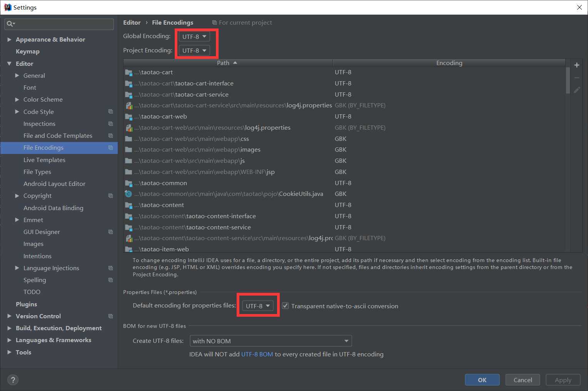Viewport: 588px width, 391px height.
Task: Toggle Transparent native-to-ascii conversion checkbox
Action: (285, 306)
